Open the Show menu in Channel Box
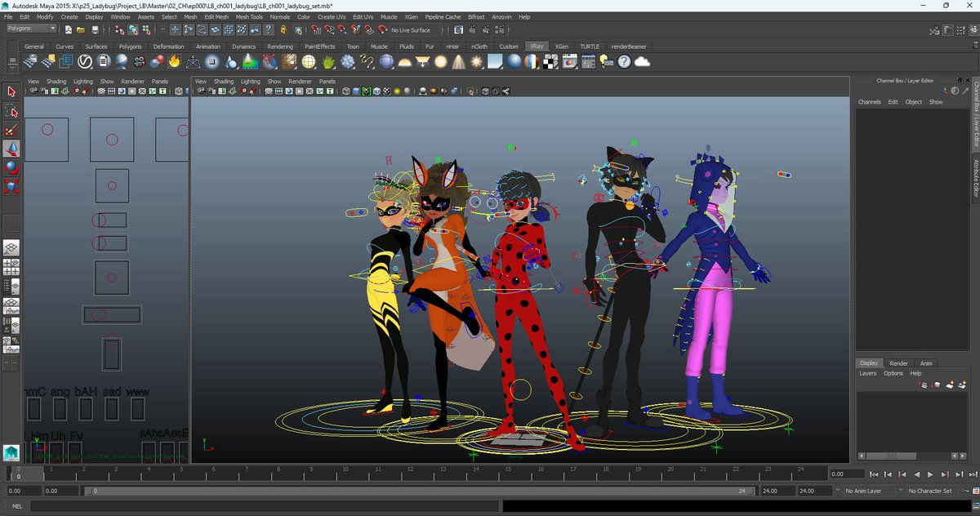Viewport: 980px width, 516px height. pos(936,102)
